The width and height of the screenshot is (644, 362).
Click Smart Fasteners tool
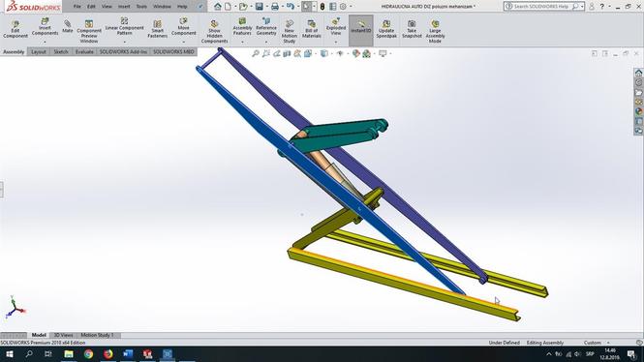[157, 29]
